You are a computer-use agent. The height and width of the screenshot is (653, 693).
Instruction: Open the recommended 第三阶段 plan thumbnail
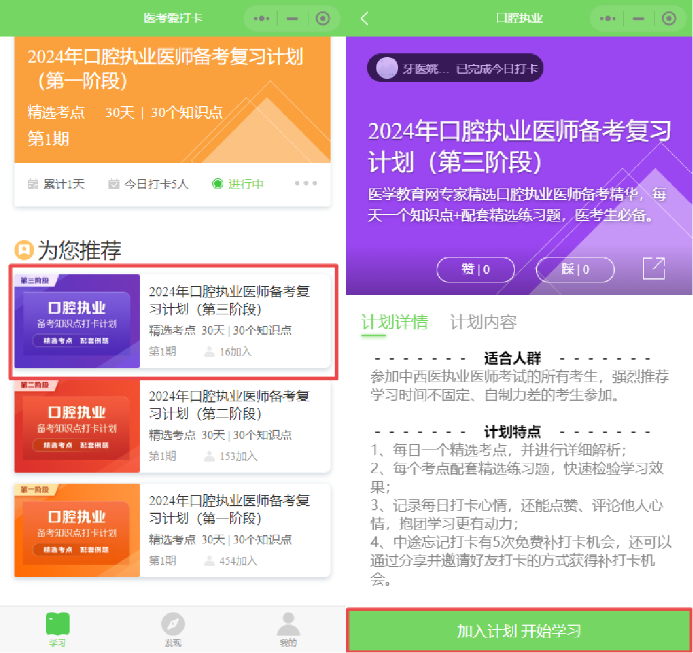tap(77, 321)
